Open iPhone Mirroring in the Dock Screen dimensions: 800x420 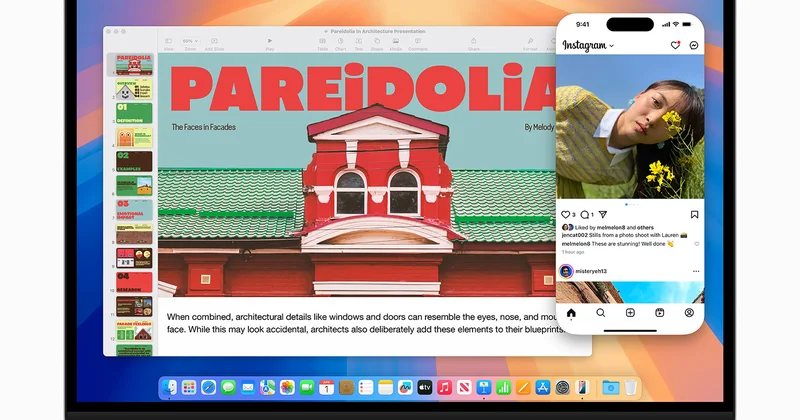[582, 388]
